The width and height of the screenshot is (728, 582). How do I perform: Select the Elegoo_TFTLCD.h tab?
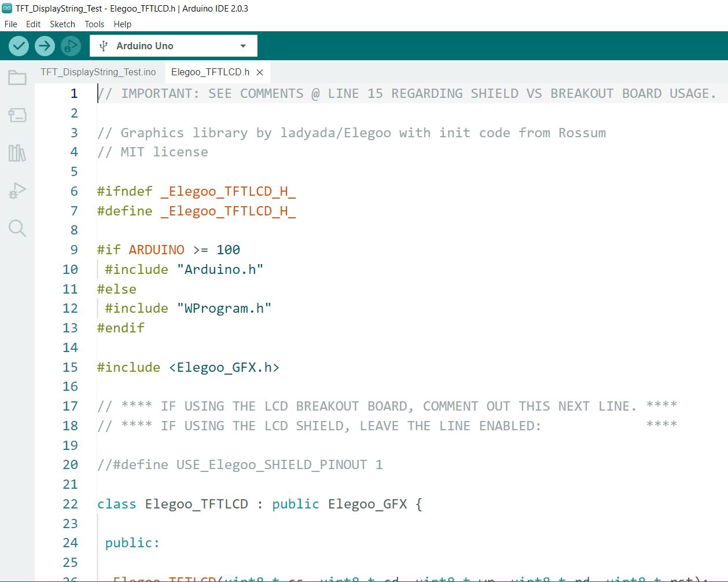(210, 72)
